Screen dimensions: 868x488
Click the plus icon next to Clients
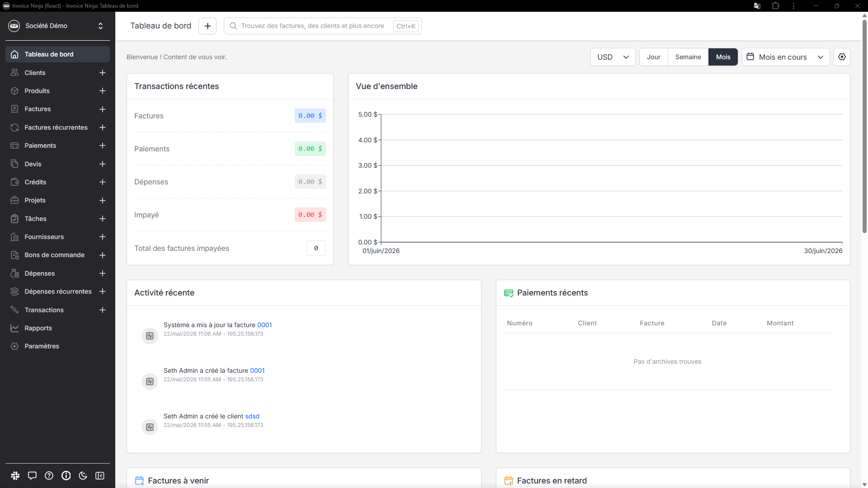coord(103,73)
